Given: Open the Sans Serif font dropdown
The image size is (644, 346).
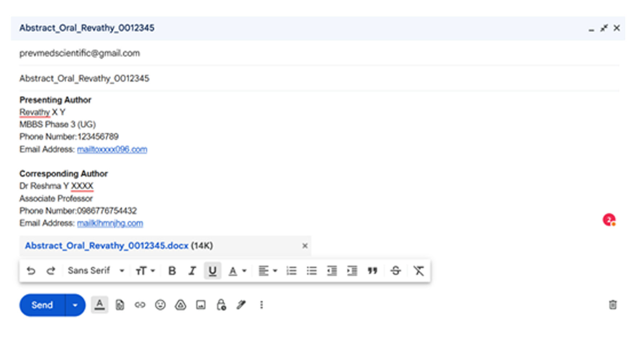Looking at the screenshot, I should click(x=96, y=271).
